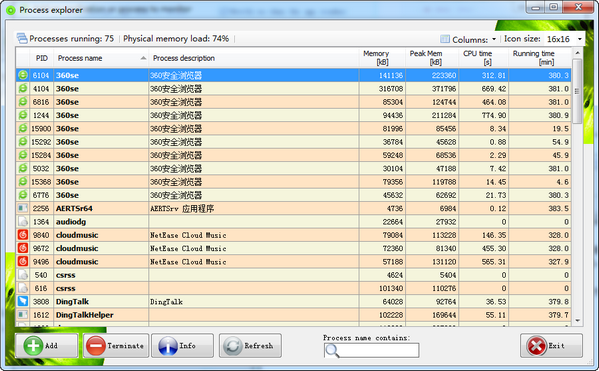Click the Terminate button
Screen dimensions: 599x371
pyautogui.click(x=116, y=345)
